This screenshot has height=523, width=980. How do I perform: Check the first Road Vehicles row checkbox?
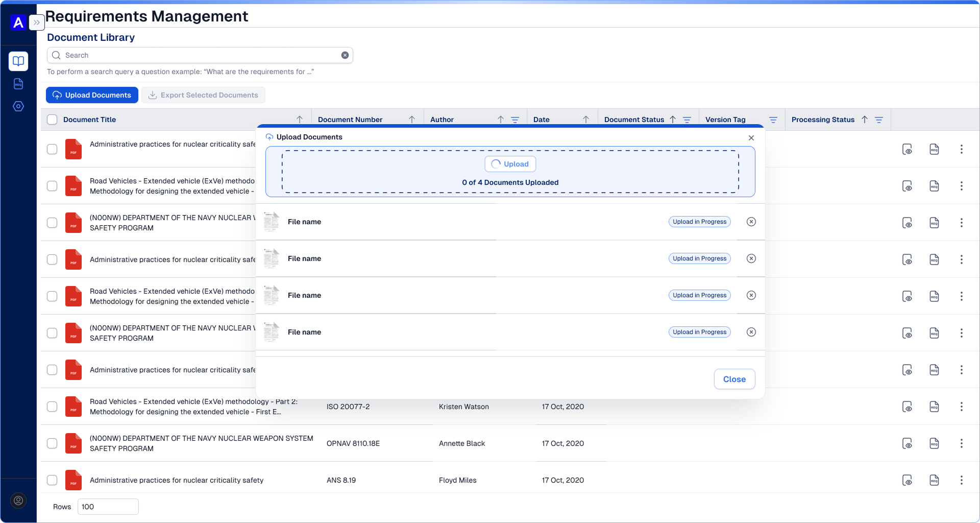[x=52, y=186]
